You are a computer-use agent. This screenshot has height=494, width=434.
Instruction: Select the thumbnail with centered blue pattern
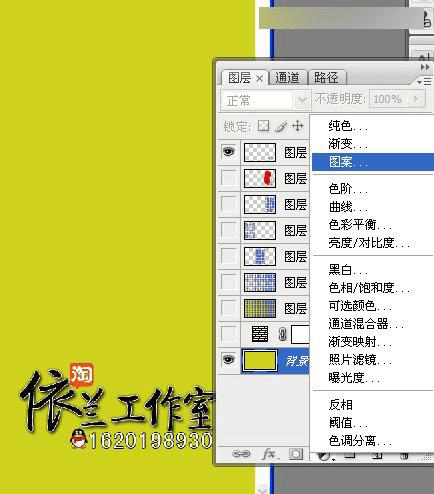(x=260, y=256)
